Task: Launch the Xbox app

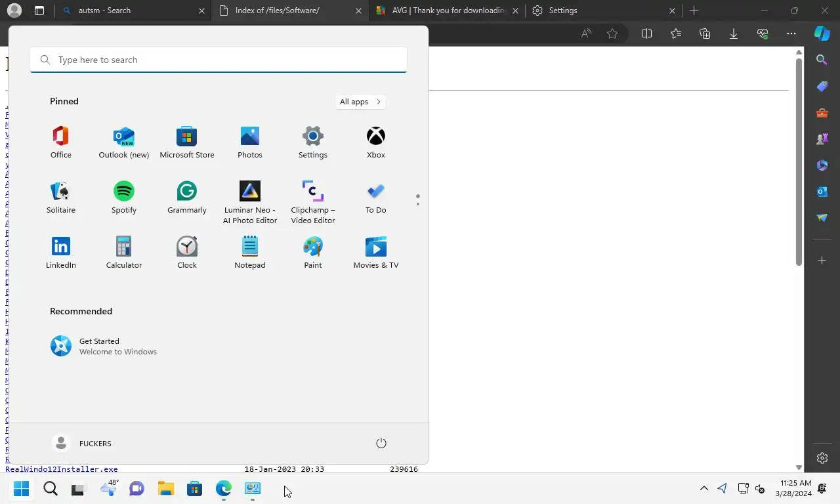Action: point(376,142)
